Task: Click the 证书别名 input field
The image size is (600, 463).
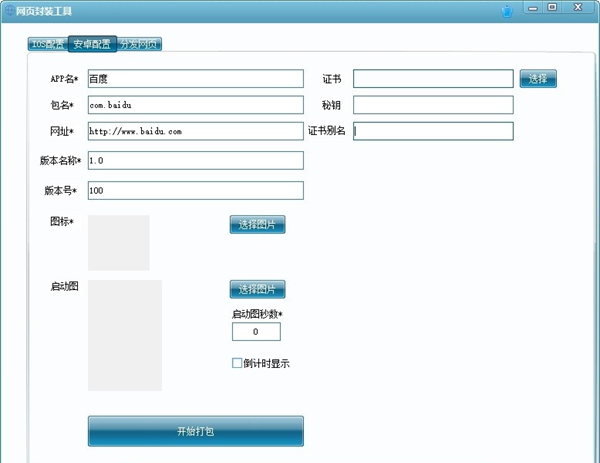Action: tap(433, 131)
